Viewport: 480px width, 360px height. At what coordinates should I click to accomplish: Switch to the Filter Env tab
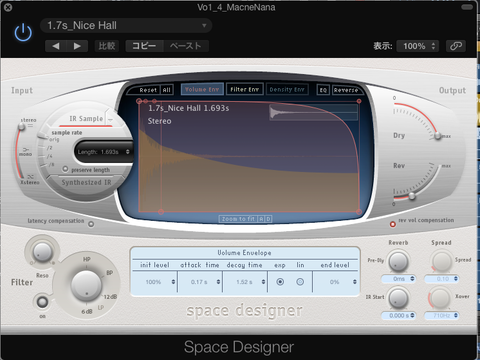245,89
